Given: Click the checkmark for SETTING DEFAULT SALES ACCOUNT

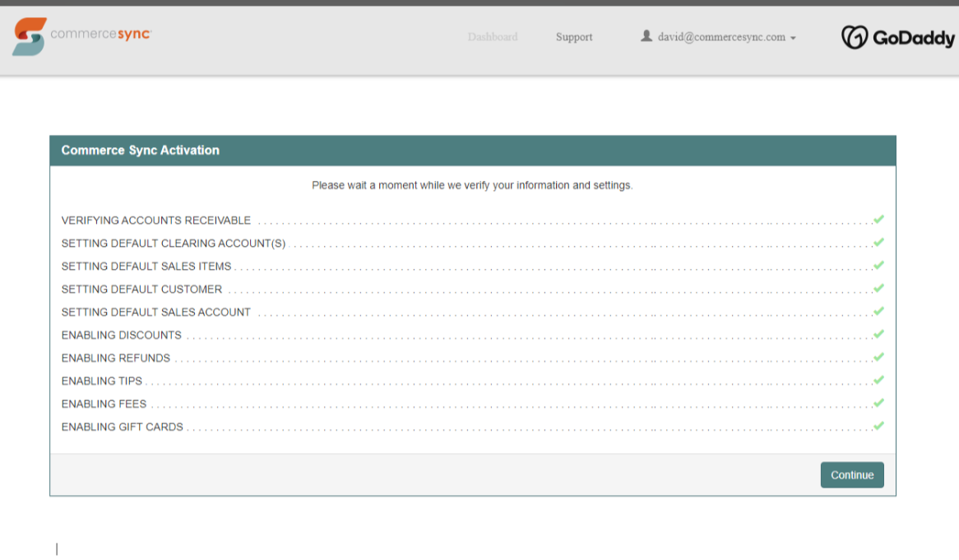Looking at the screenshot, I should point(878,311).
